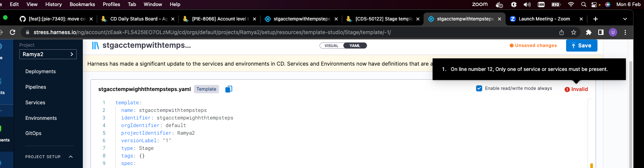This screenshot has width=644, height=168.
Task: Open the browser side panel icon
Action: tap(601, 32)
